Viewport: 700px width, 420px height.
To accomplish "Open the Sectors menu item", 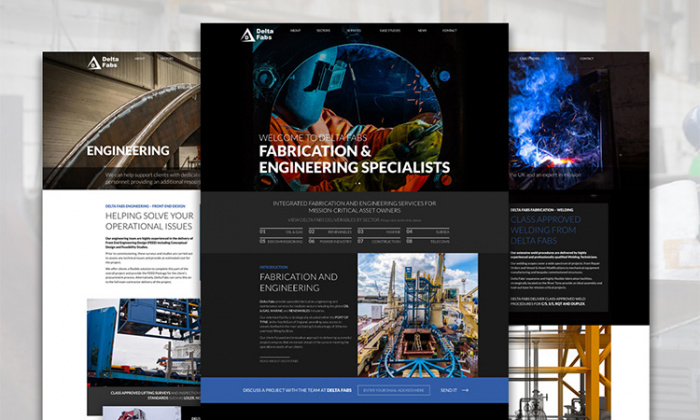I will [324, 31].
